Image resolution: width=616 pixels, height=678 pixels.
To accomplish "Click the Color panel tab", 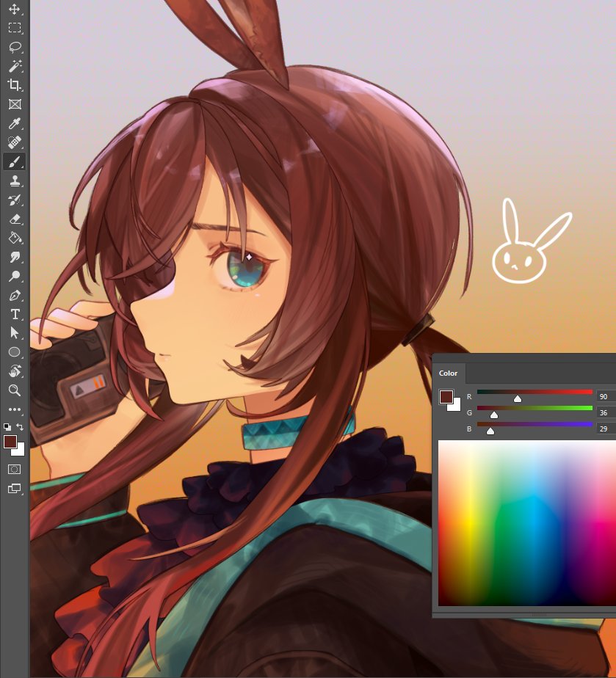I will 448,373.
